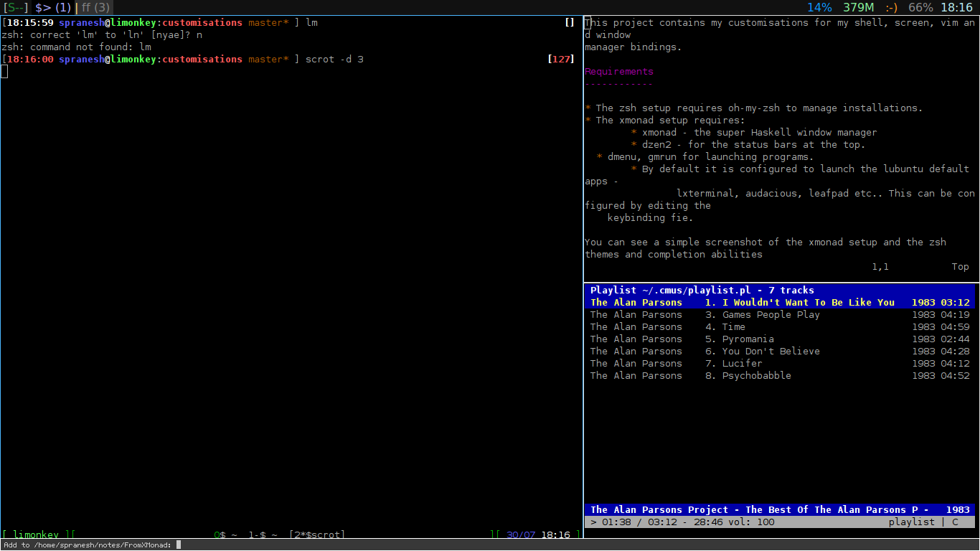Click 'master*' git branch on the scrot prompt
Image resolution: width=980 pixels, height=551 pixels.
[268, 60]
